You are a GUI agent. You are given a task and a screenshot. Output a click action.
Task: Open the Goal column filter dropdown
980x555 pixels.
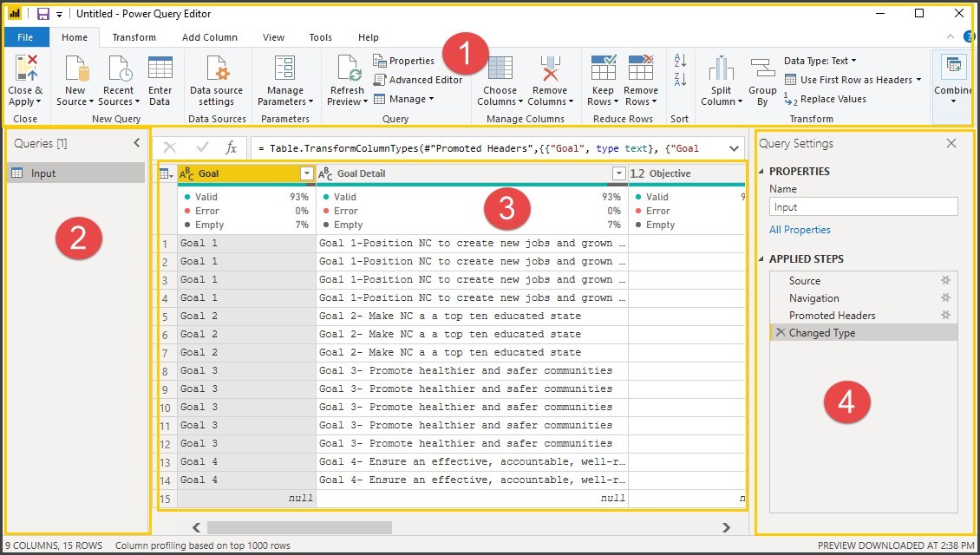click(307, 173)
